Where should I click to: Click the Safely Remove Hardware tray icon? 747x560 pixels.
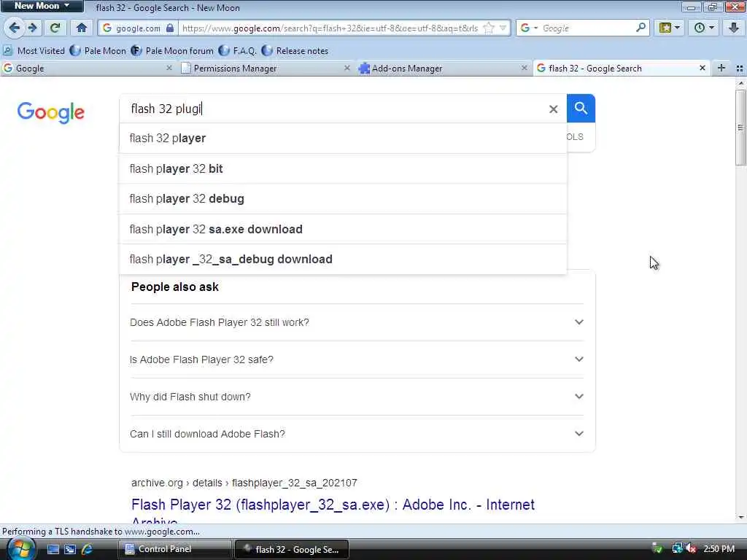click(657, 549)
